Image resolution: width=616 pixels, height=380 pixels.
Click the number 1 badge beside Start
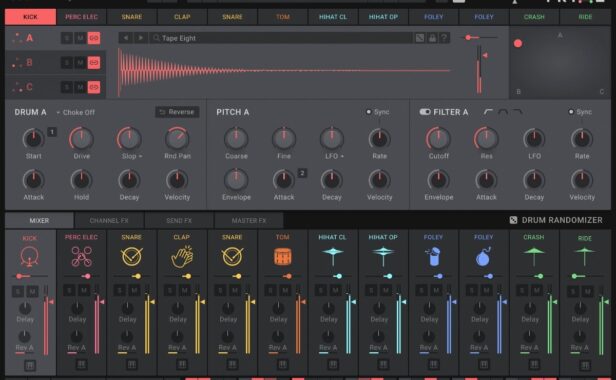click(x=52, y=132)
